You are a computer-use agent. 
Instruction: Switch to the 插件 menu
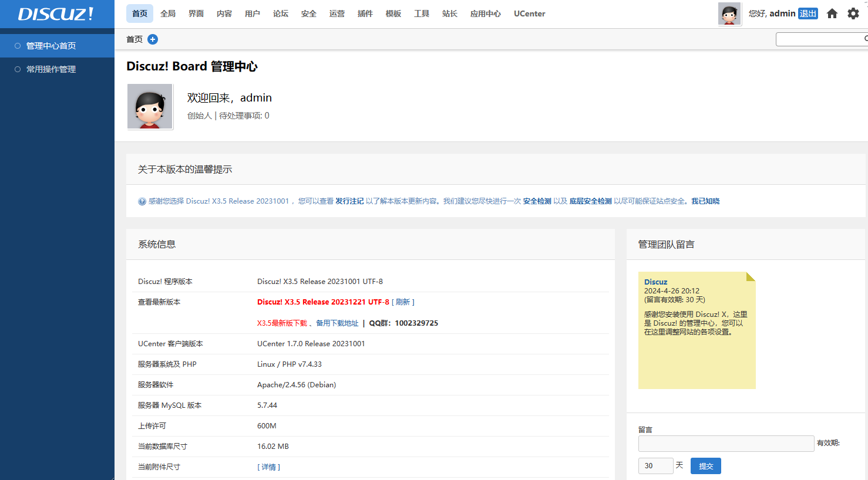pos(365,13)
